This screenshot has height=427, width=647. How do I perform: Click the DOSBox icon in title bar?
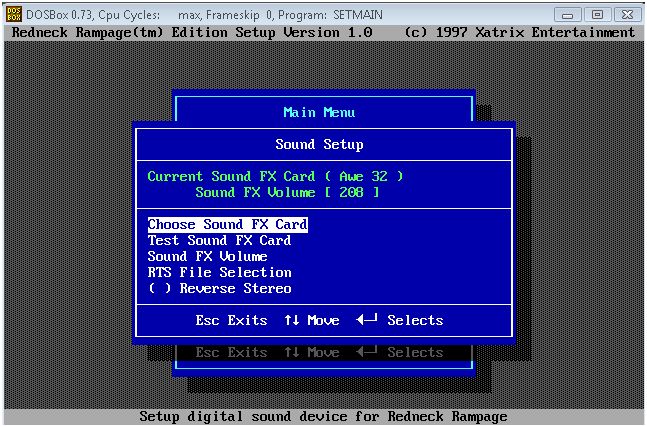coord(14,14)
